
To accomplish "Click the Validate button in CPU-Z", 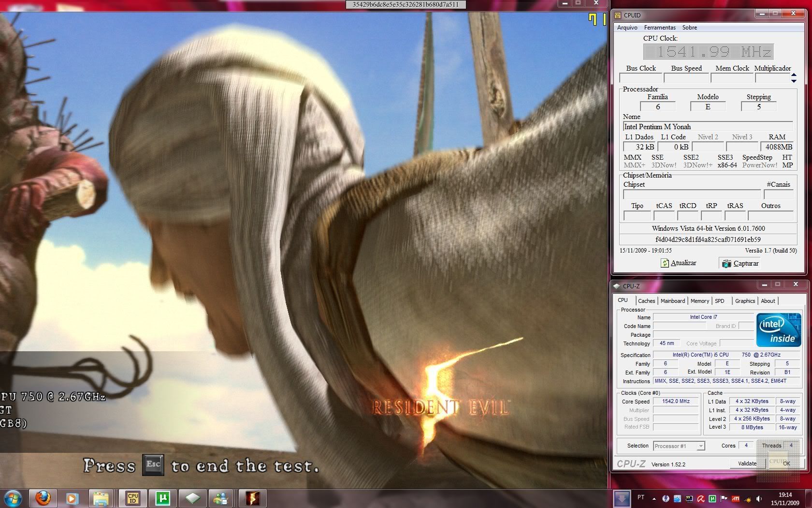I will tap(747, 463).
